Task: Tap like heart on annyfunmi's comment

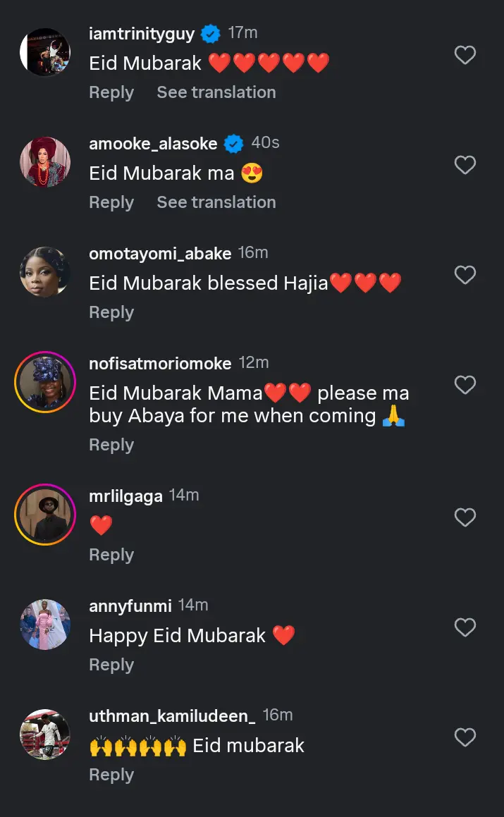Action: click(465, 627)
